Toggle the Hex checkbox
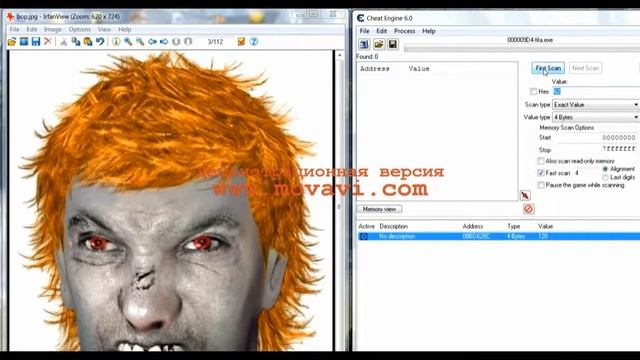Image resolution: width=640 pixels, height=360 pixels. click(x=533, y=91)
